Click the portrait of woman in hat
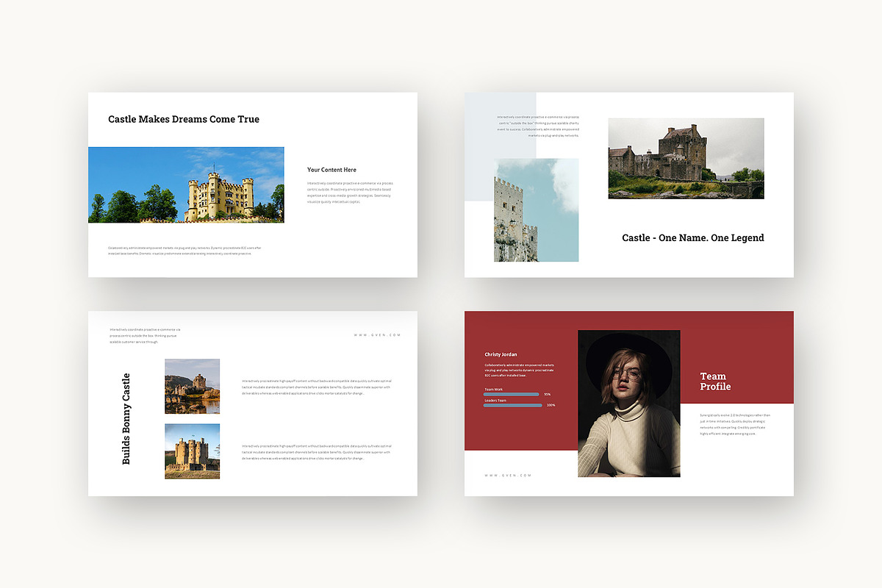882x588 pixels. point(629,404)
